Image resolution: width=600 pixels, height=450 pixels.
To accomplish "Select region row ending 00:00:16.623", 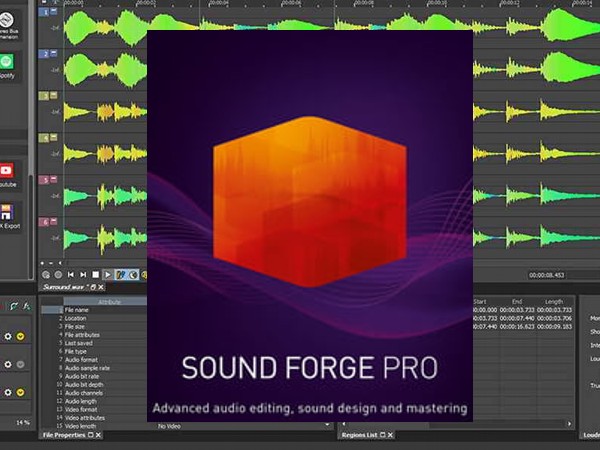I will click(523, 327).
